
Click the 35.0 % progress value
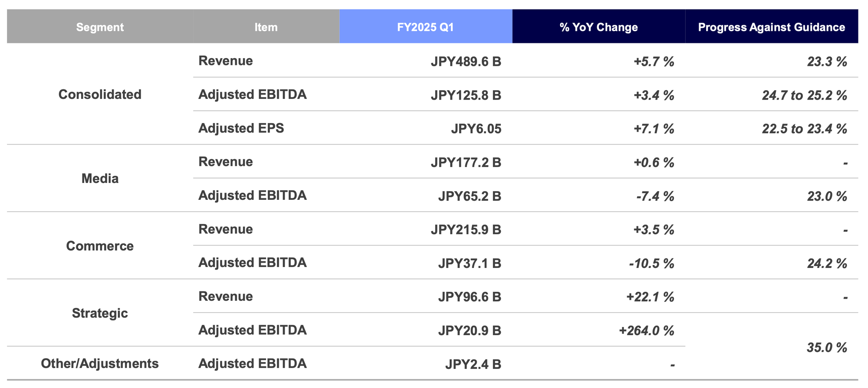tap(827, 348)
